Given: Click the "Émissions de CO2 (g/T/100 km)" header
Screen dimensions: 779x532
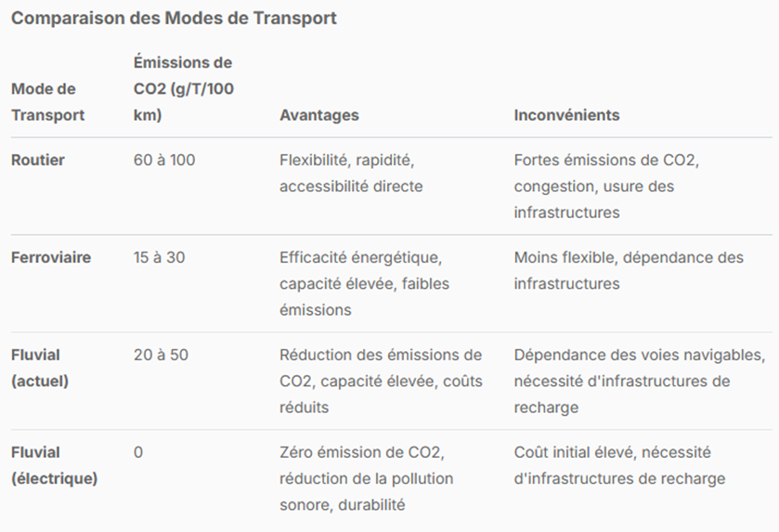Looking at the screenshot, I should pyautogui.click(x=183, y=89).
